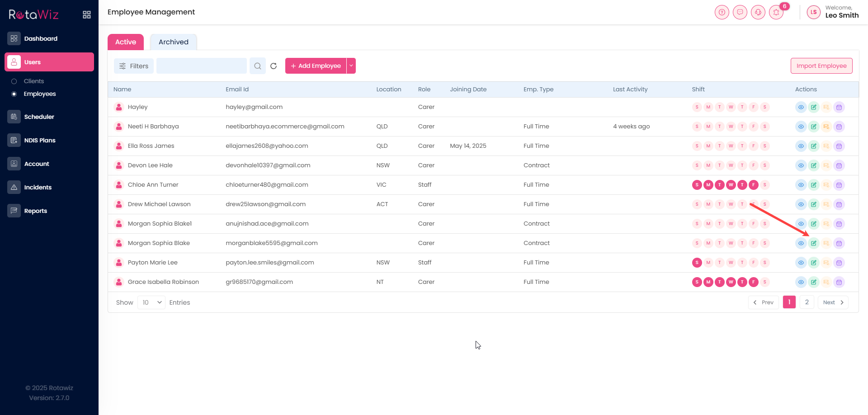868x415 pixels.
Task: Open the support headset icon
Action: (x=758, y=13)
